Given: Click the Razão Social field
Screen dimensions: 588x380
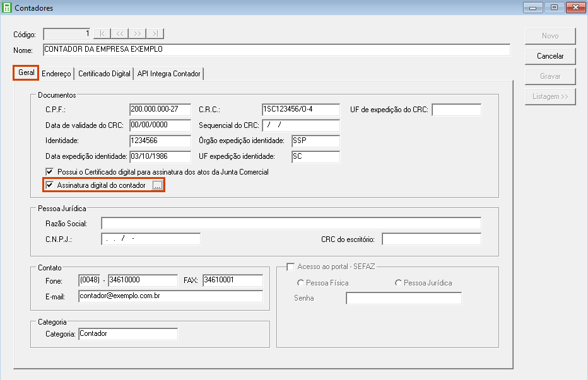Looking at the screenshot, I should [291, 223].
